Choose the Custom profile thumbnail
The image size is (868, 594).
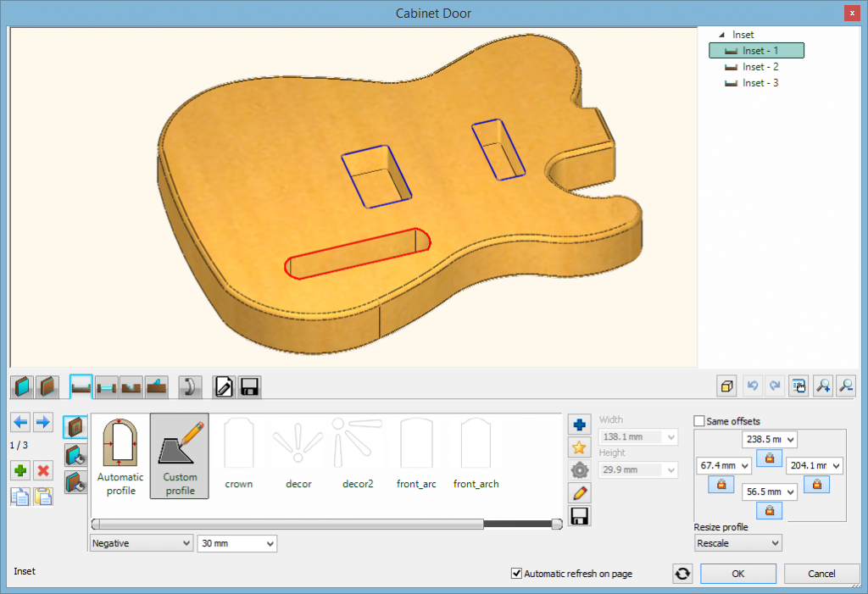pos(180,456)
